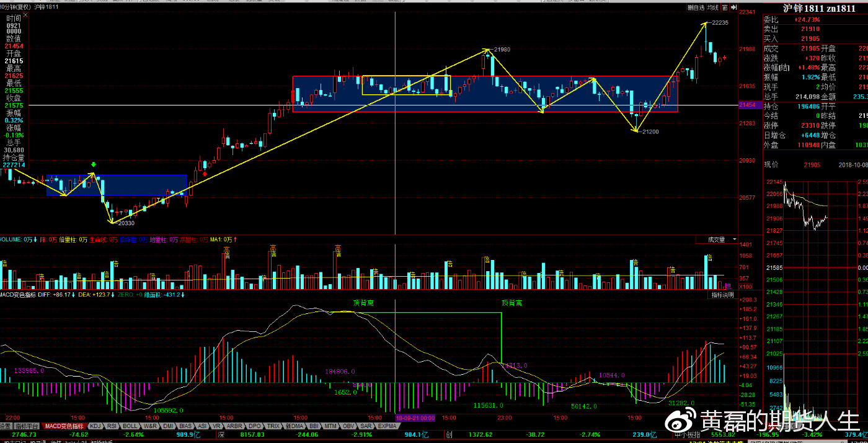Image resolution: width=868 pixels, height=443 pixels.
Task: Open the DPO indicator tab
Action: pos(255,426)
